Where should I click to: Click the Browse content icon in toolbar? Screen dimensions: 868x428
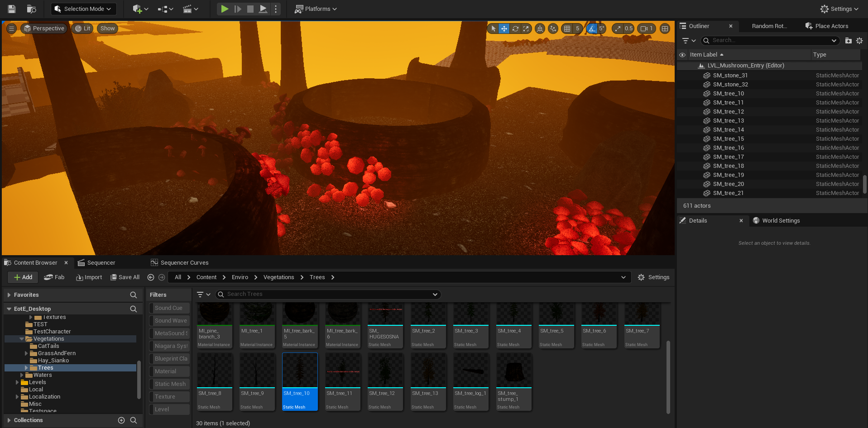31,9
